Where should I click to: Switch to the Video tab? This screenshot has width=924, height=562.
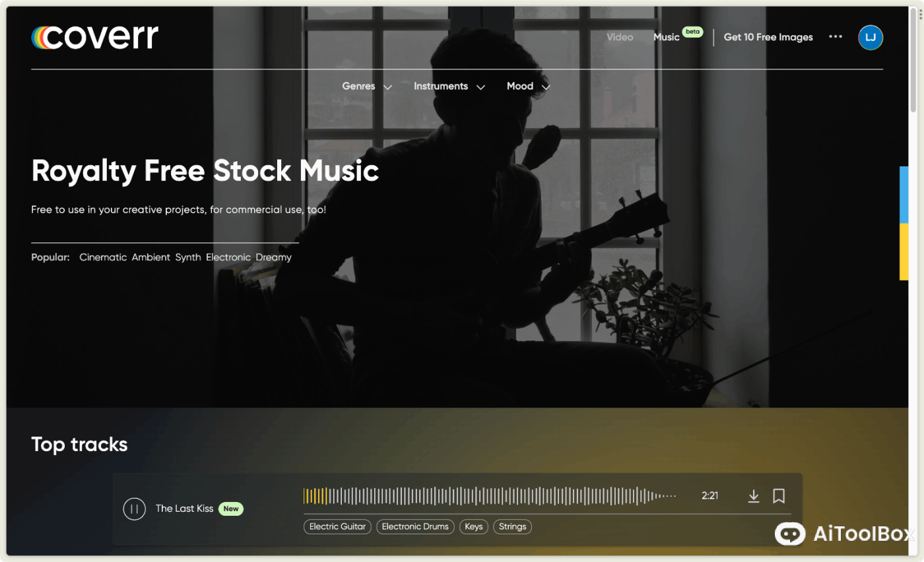[620, 37]
